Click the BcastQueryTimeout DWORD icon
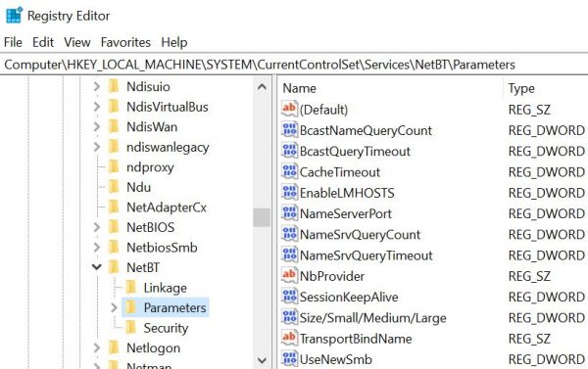The height and width of the screenshot is (369, 588). click(x=289, y=151)
